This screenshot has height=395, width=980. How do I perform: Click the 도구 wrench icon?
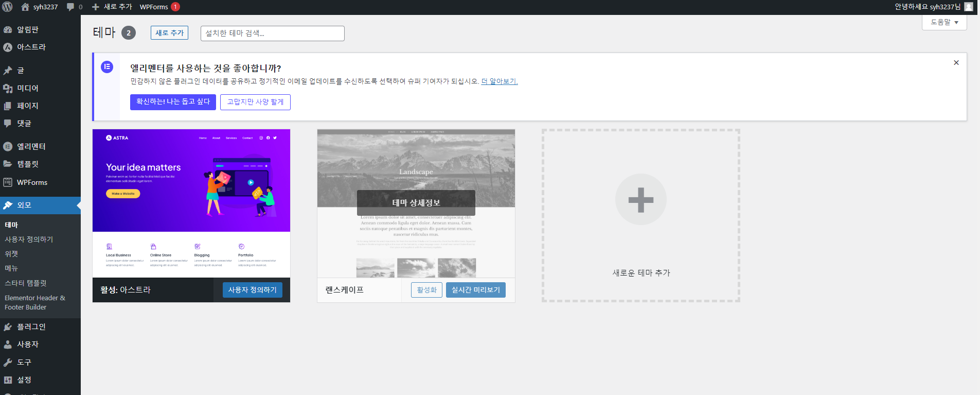(x=8, y=362)
